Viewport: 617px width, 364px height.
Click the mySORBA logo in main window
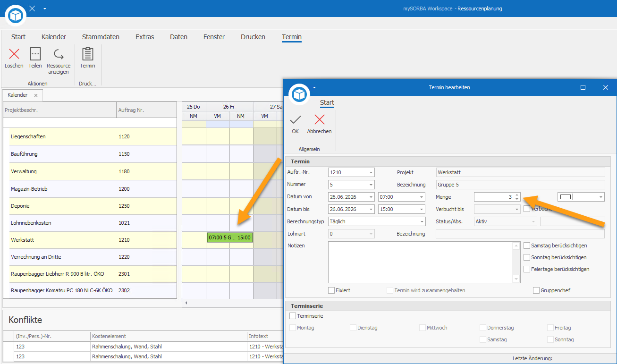pos(16,16)
